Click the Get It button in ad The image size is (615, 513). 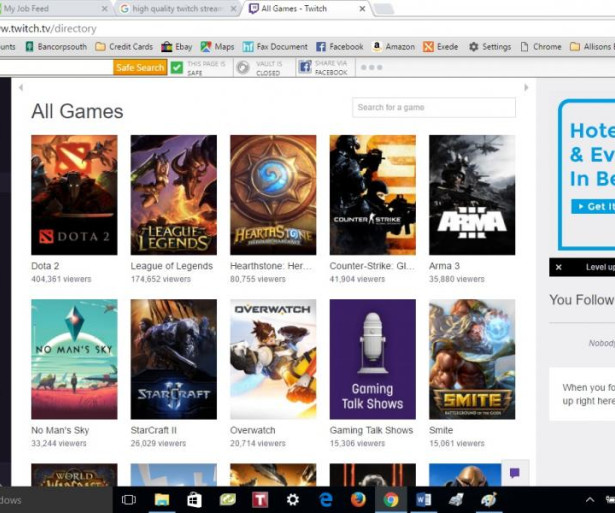point(593,206)
